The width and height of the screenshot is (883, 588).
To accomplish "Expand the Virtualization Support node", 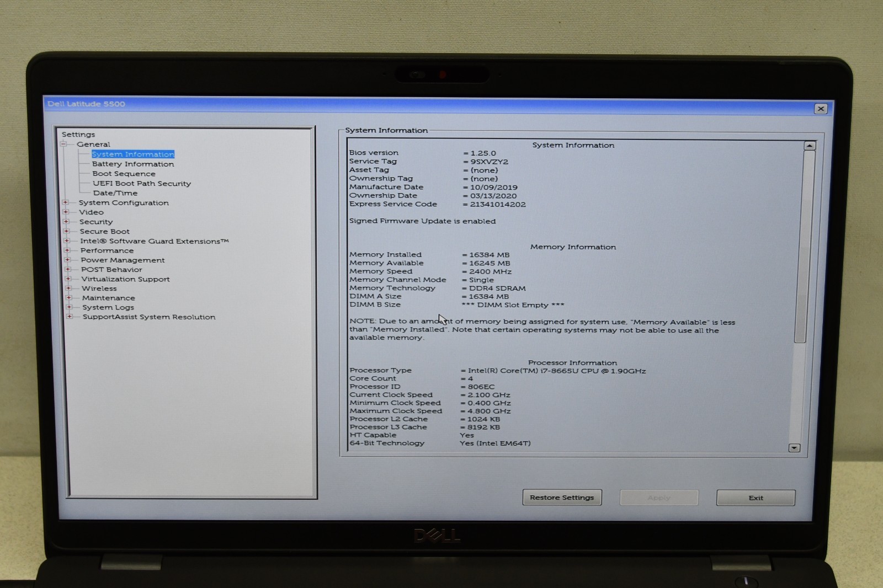I will 68,279.
